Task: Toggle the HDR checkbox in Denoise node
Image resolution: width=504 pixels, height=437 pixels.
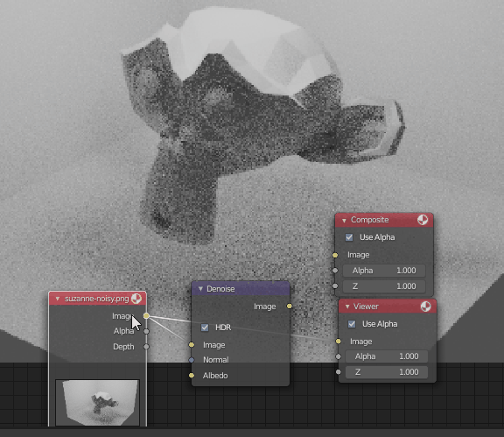Action: point(205,328)
